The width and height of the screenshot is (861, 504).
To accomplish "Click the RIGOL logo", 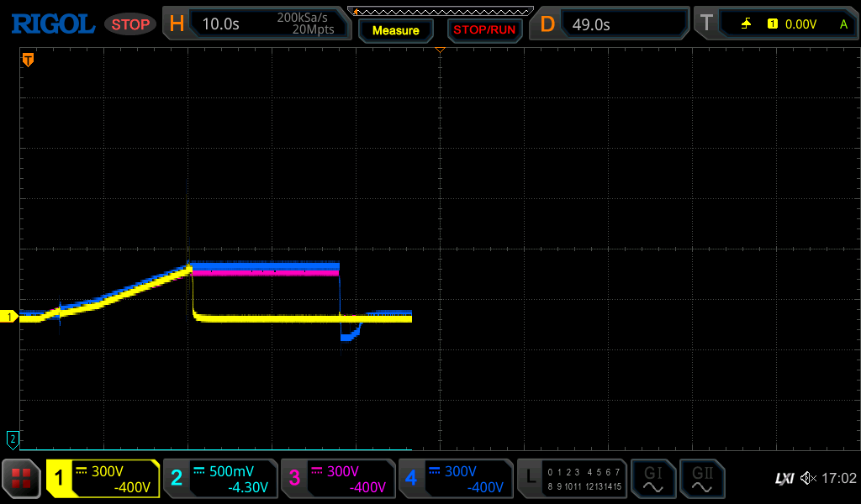I will click(52, 24).
